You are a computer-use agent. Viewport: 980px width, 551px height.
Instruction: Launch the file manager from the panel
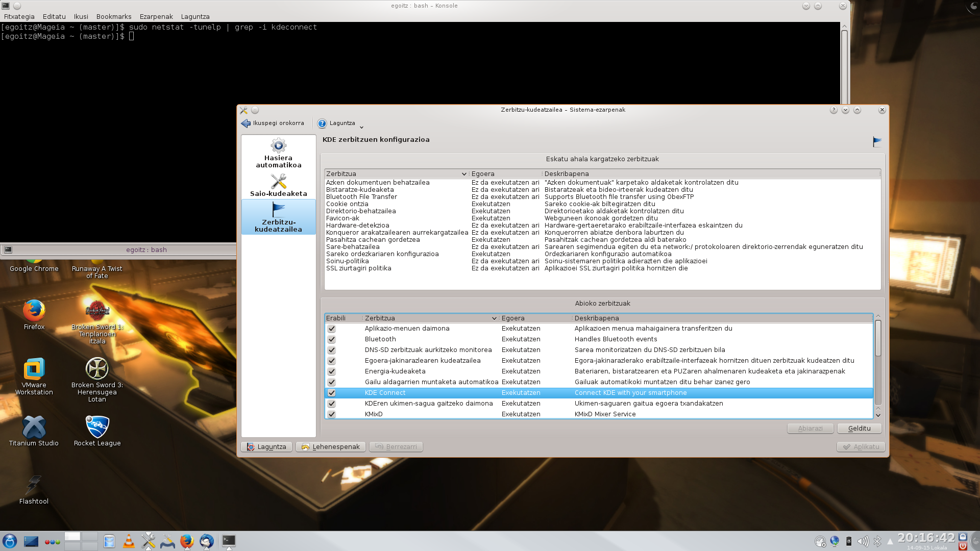pos(109,541)
